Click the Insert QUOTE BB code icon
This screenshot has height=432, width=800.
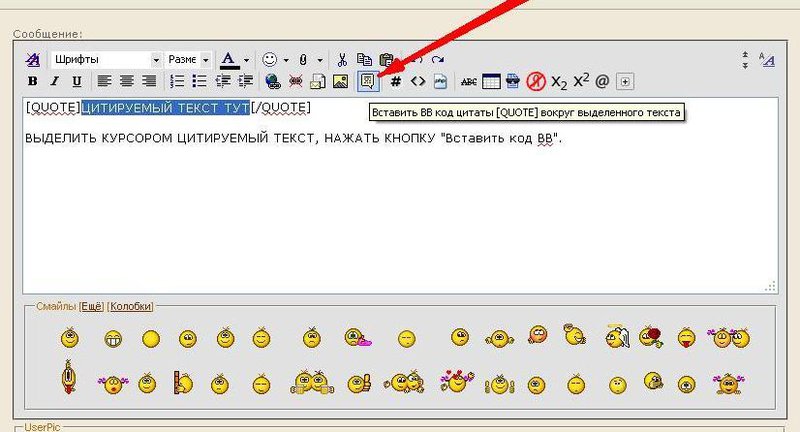click(x=368, y=81)
